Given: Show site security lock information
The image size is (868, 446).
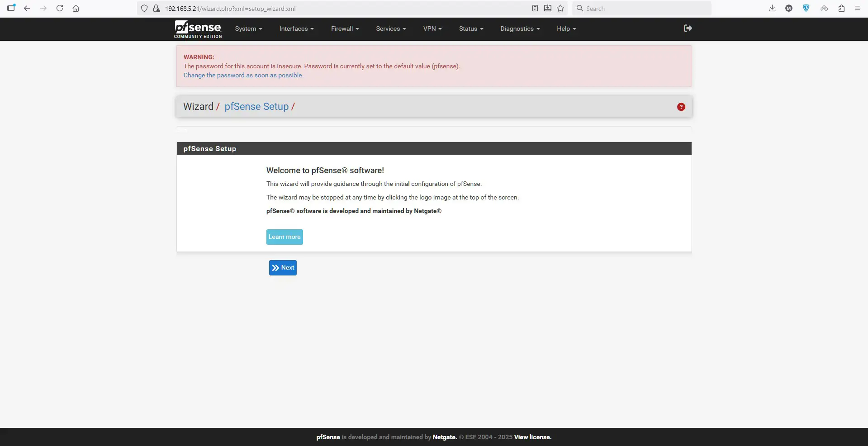Looking at the screenshot, I should click(x=157, y=8).
